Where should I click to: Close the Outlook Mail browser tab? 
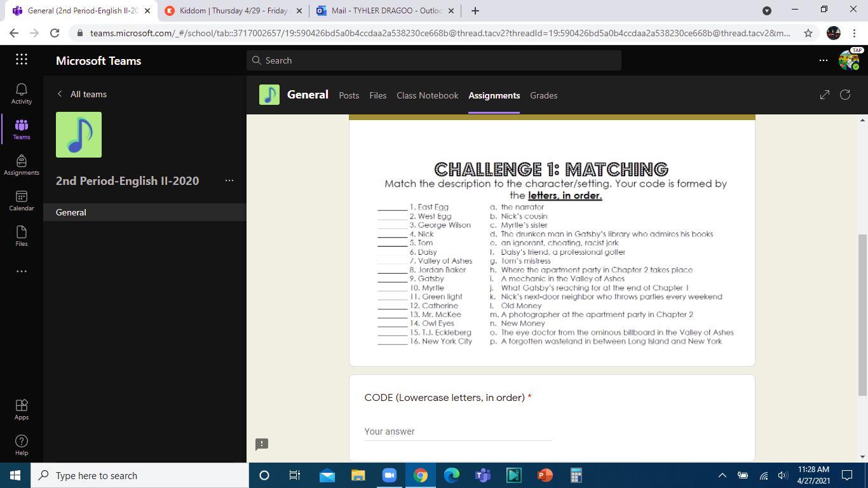click(451, 11)
